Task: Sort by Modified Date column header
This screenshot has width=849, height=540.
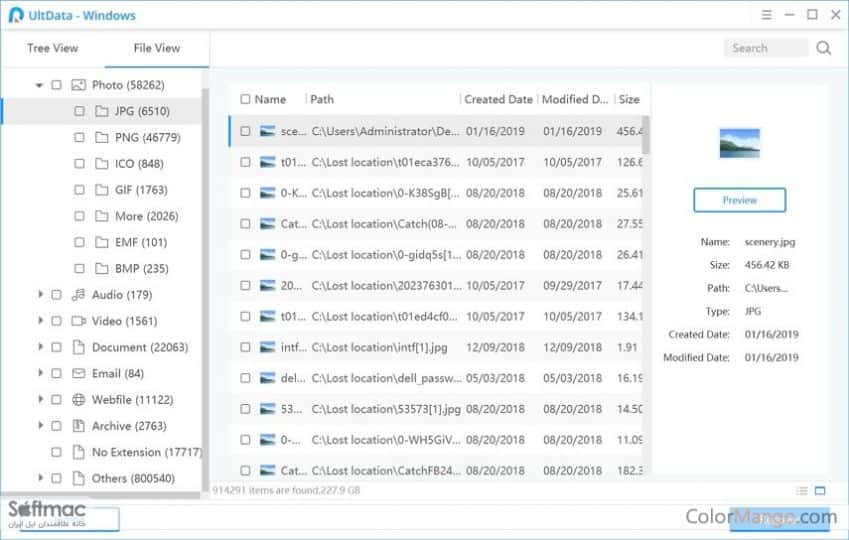Action: point(575,99)
